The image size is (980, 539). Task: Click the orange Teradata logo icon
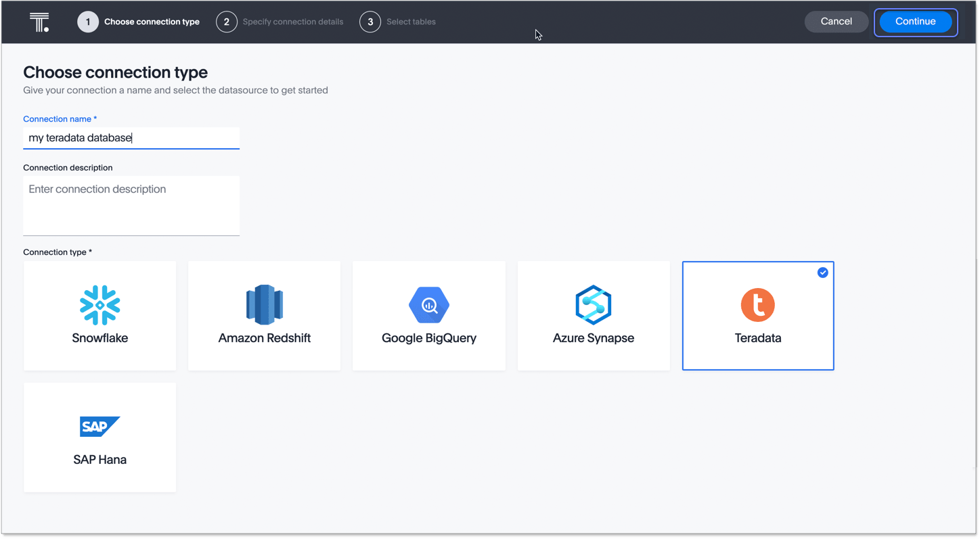click(x=758, y=305)
